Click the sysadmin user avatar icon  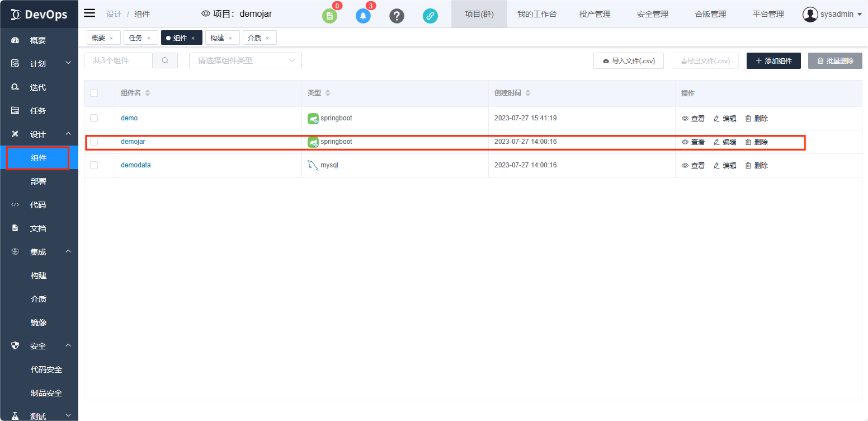[x=810, y=15]
